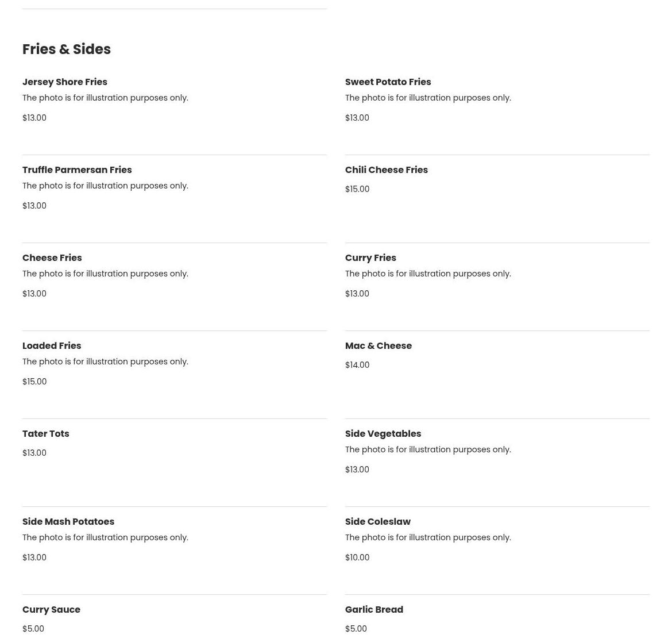
Task: Open the Loaded Fries item
Action: tap(52, 345)
